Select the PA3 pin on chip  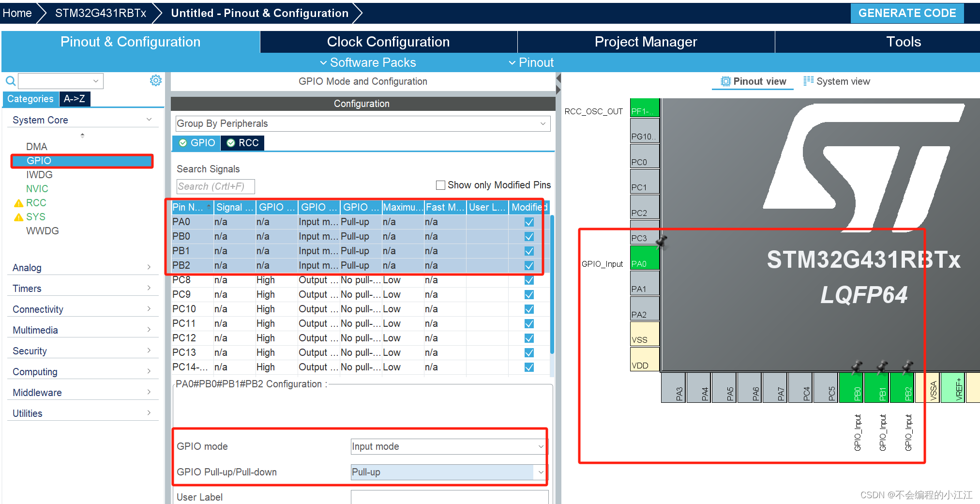[673, 387]
